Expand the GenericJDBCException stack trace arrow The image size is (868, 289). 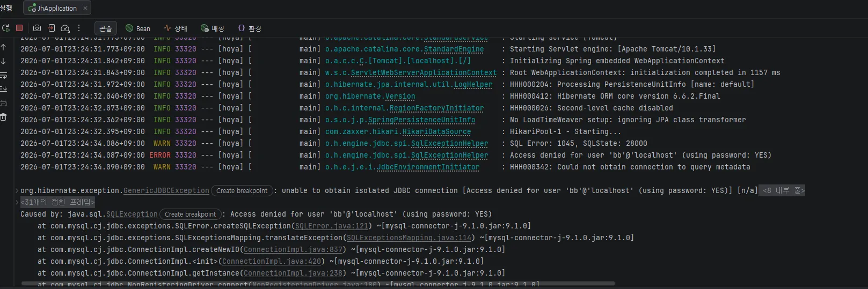tap(17, 190)
